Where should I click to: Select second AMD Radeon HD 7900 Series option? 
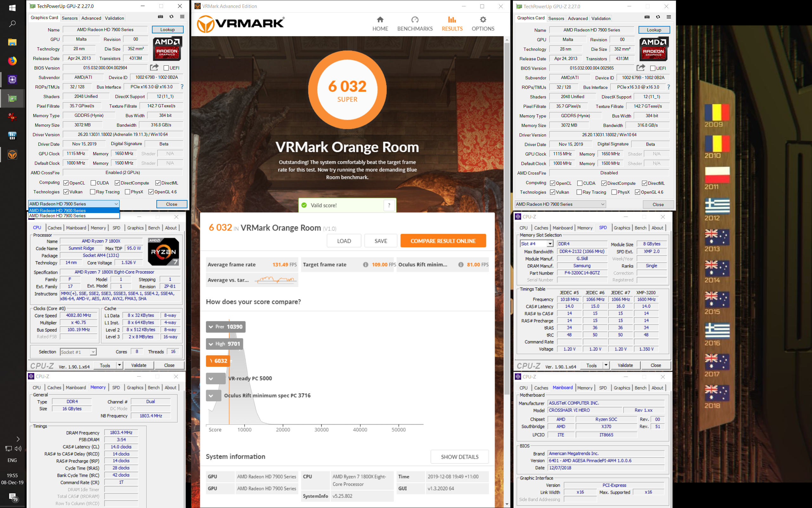(x=74, y=216)
